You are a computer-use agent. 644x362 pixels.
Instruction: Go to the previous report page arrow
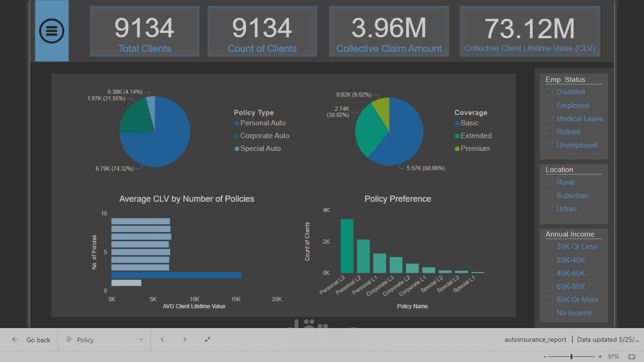coord(162,339)
